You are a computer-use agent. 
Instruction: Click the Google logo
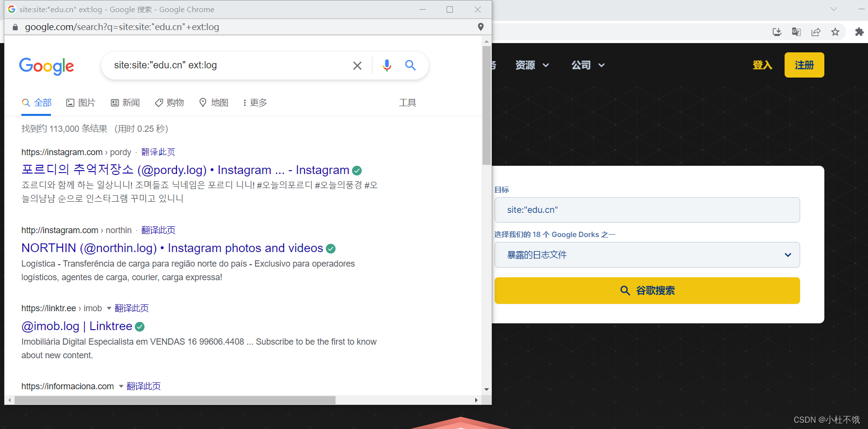click(x=47, y=66)
